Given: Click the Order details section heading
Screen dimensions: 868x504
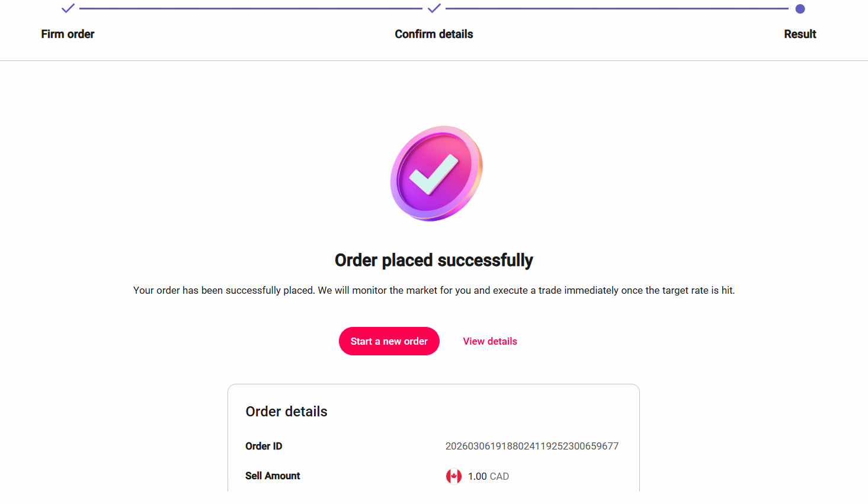Looking at the screenshot, I should [x=286, y=412].
